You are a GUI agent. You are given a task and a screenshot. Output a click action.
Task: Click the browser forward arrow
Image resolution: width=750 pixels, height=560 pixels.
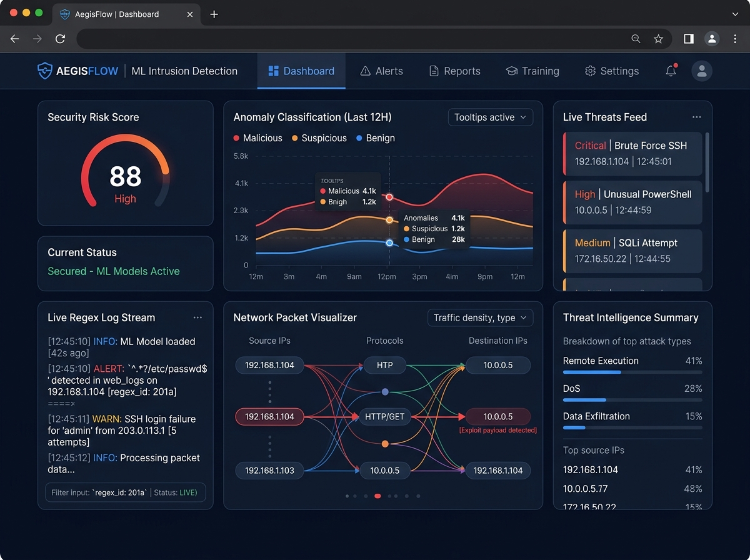tap(37, 39)
